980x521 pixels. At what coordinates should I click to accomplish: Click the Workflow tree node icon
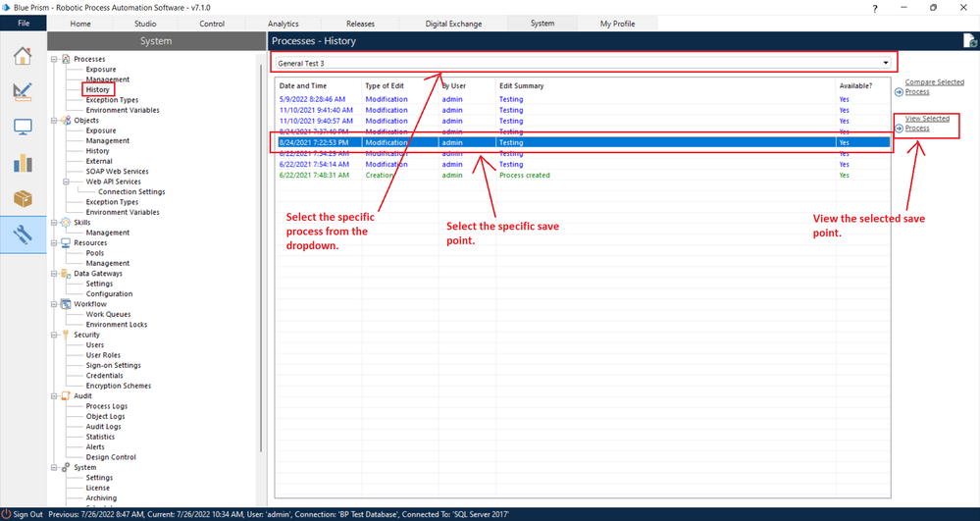66,304
